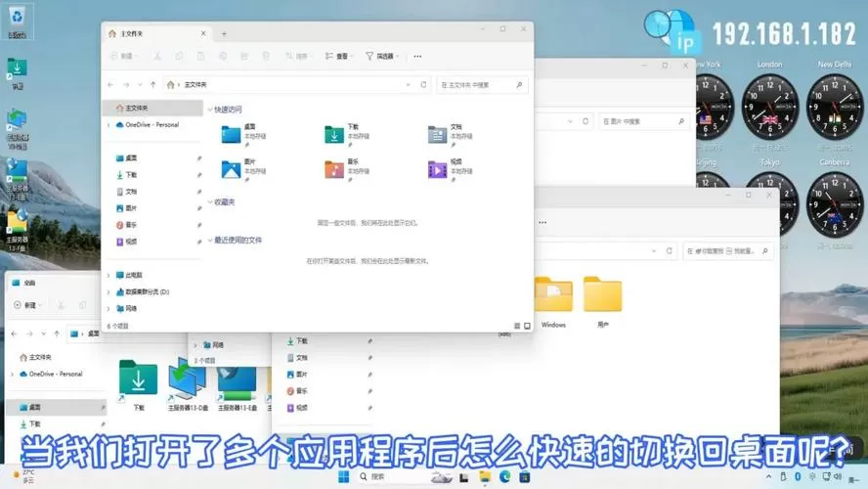Screen dimensions: 868x489
Task: Click the delete trash icon in front toolbar
Action: (266, 56)
